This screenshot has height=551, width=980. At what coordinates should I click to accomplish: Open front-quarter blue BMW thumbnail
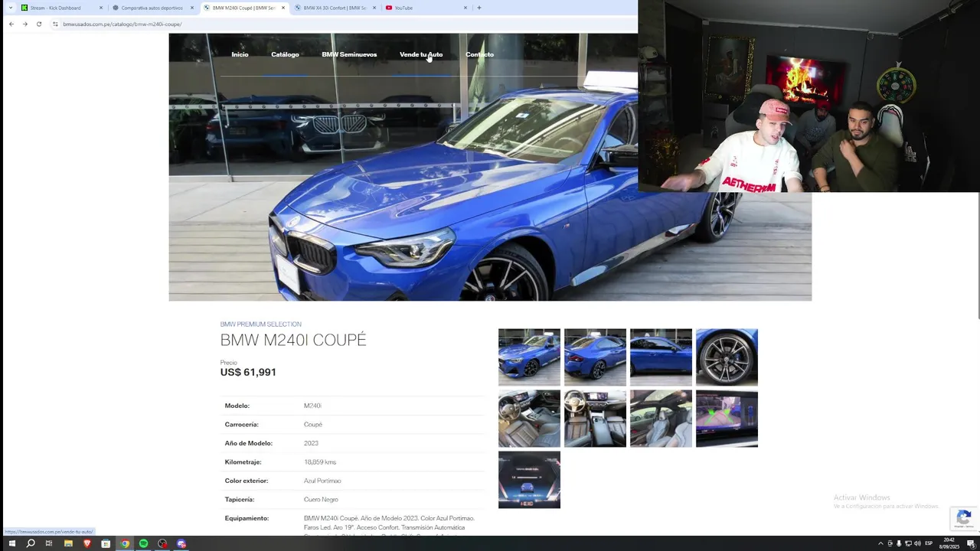(x=529, y=357)
